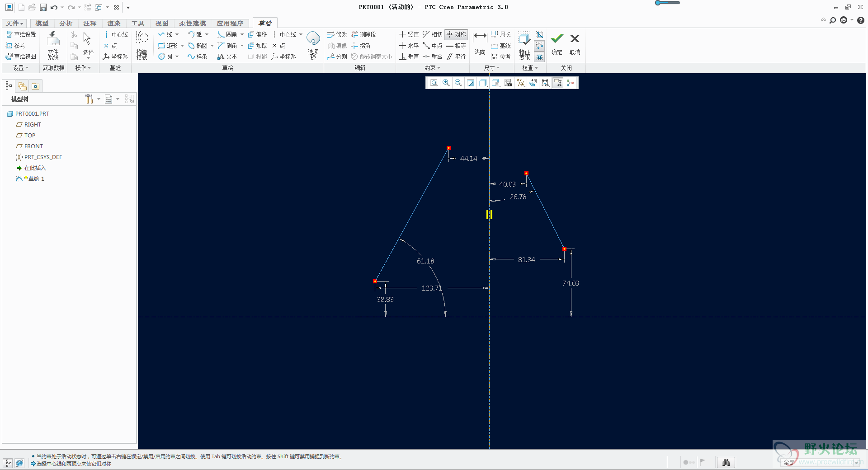This screenshot has width=868, height=470.
Task: Click the 法向 normal dimension tool
Action: [480, 44]
